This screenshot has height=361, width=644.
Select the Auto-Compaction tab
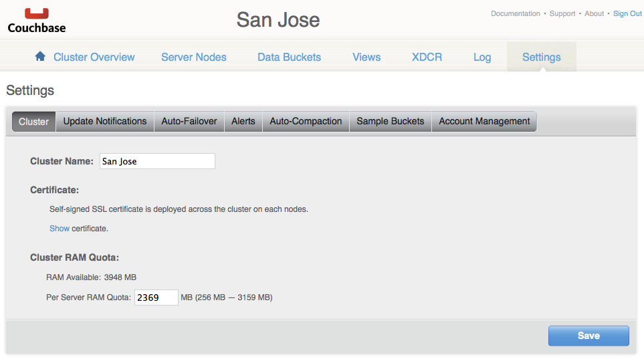tap(306, 122)
